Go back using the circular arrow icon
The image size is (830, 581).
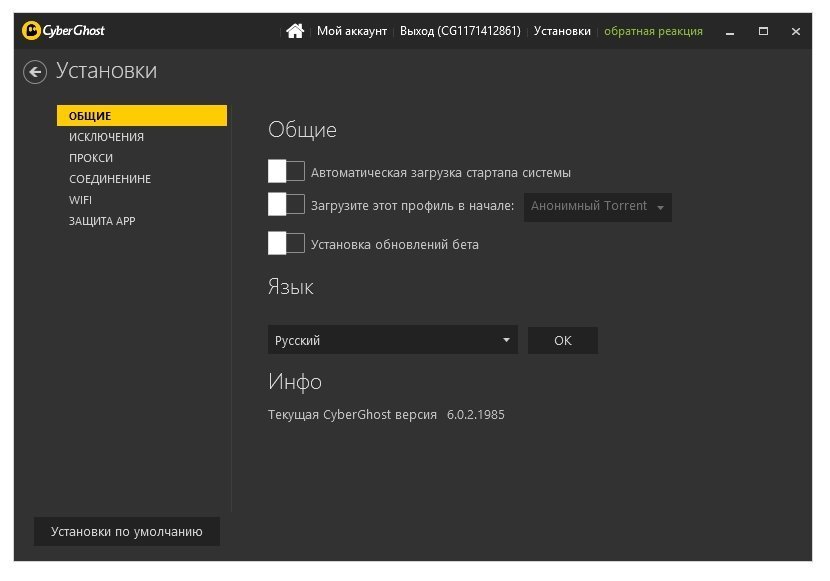[x=35, y=72]
